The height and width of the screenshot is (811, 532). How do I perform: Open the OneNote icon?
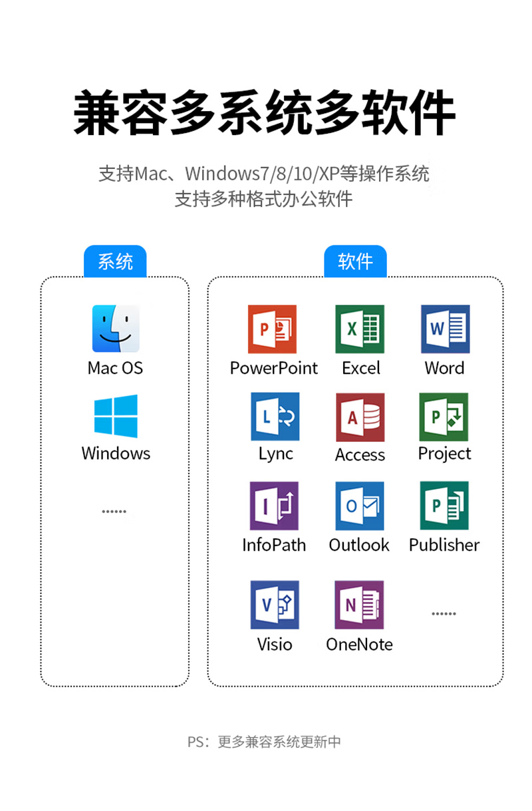coord(359,605)
